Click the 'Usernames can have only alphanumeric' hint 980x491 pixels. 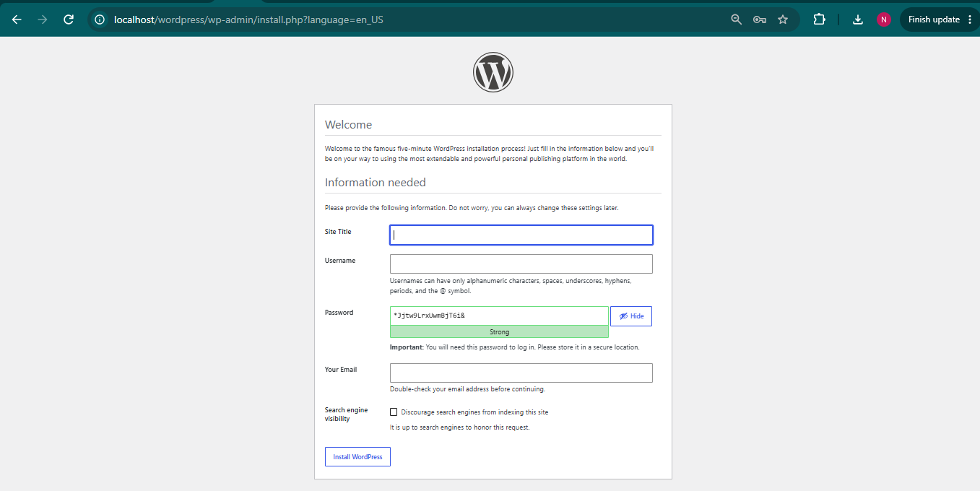tap(511, 286)
